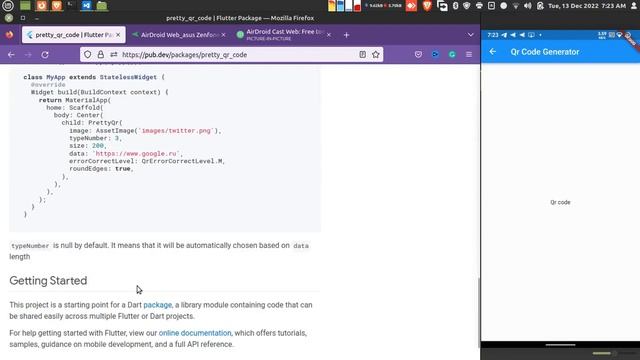This screenshot has width=640, height=360.
Task: Click the shield security tray icon
Action: click(x=467, y=6)
